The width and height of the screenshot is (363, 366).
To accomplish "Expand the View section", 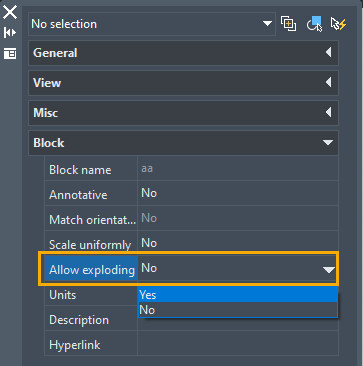I will click(x=183, y=83).
